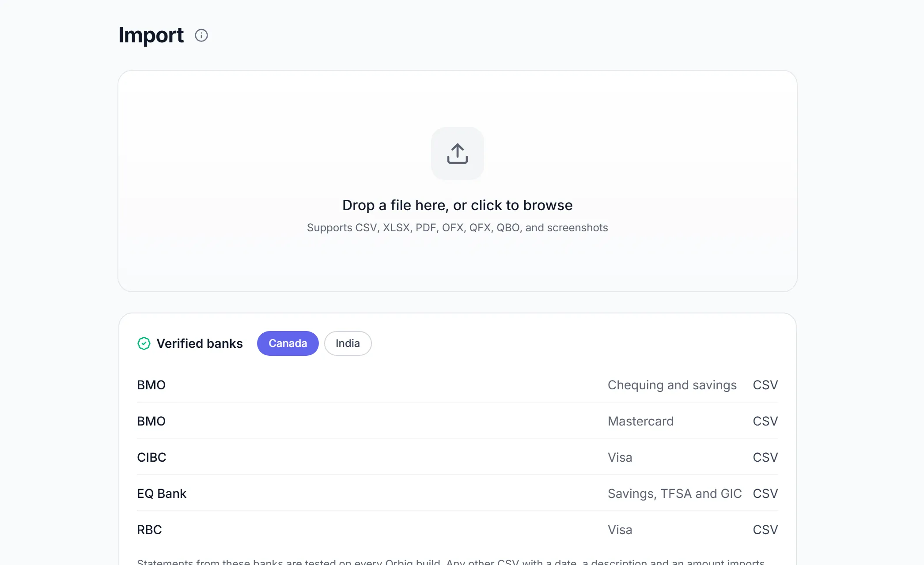Click CSV in the EQ Bank row
The image size is (924, 565).
(765, 493)
